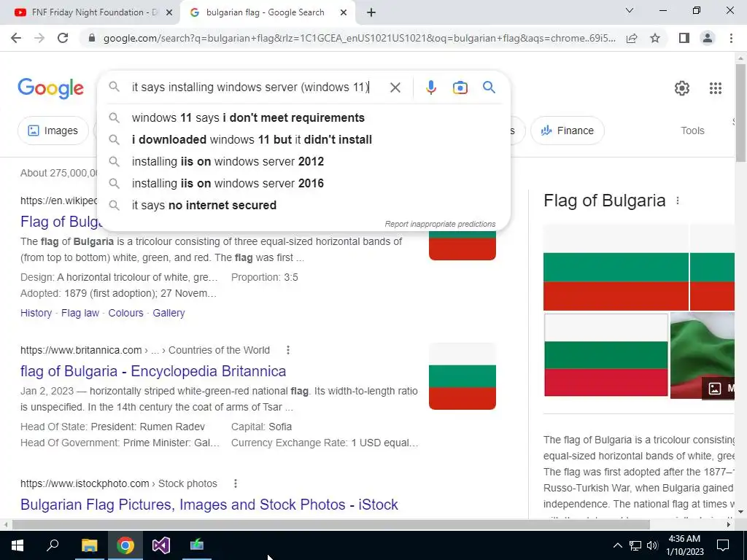Screen dimensions: 747x560
Task: Open the Chrome side panel
Action: coord(684,38)
